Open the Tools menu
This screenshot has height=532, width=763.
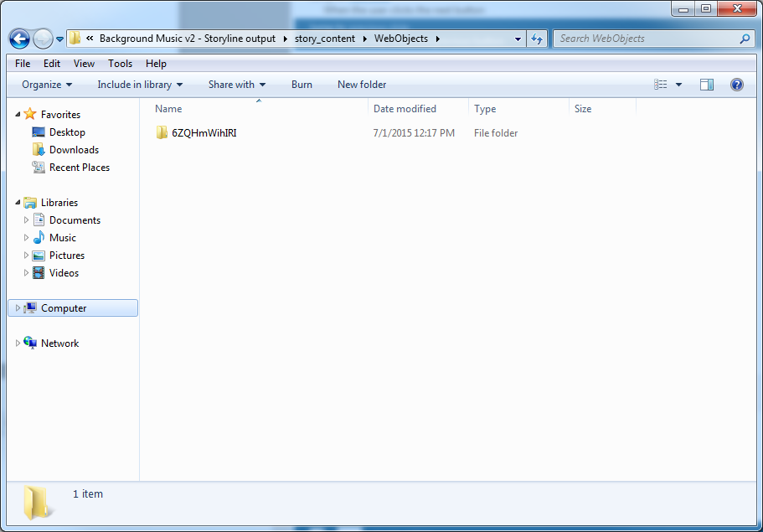tap(120, 64)
